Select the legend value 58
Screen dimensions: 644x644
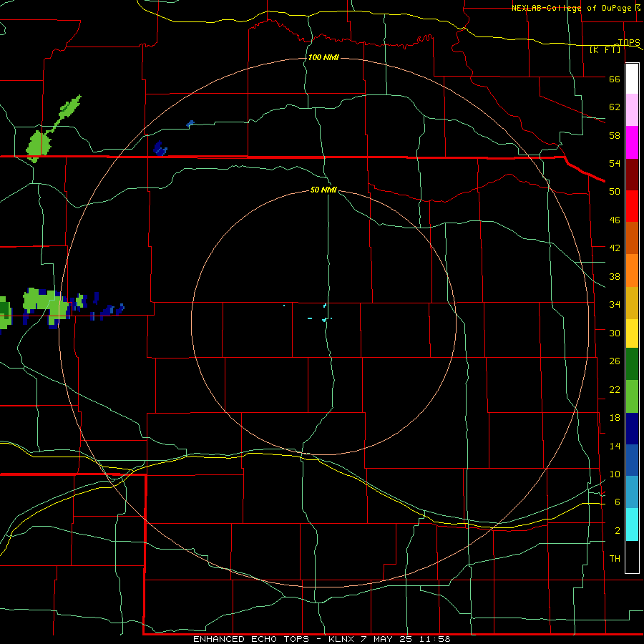615,135
